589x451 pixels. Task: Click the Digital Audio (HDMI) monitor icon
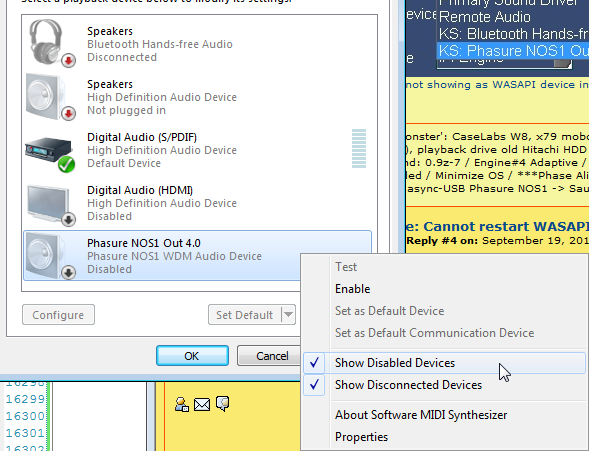[x=51, y=205]
